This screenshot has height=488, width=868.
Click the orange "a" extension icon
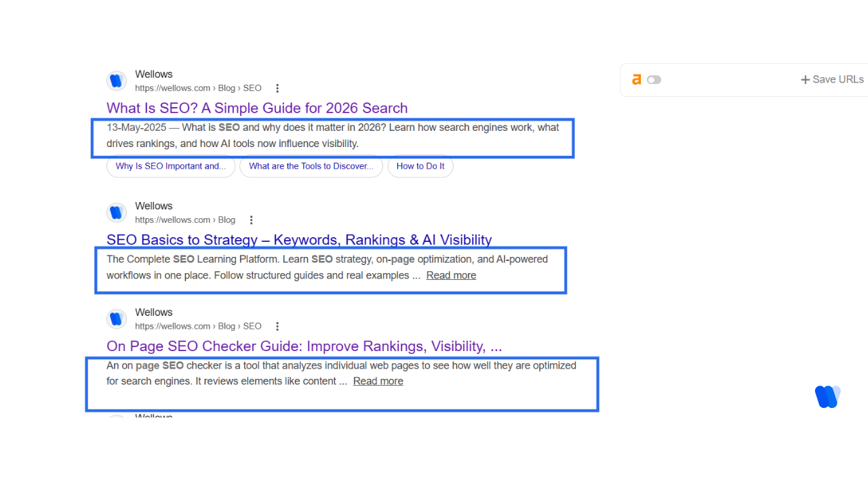(636, 79)
